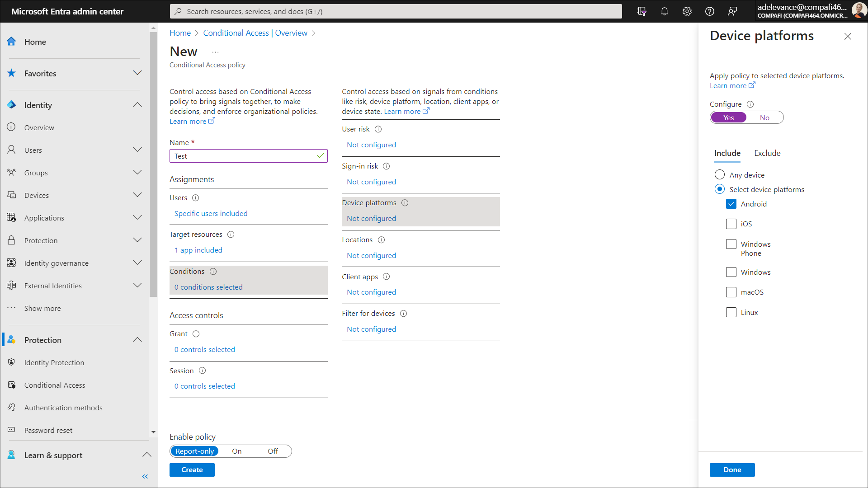The width and height of the screenshot is (868, 488).
Task: Click the Create policy button
Action: (192, 470)
